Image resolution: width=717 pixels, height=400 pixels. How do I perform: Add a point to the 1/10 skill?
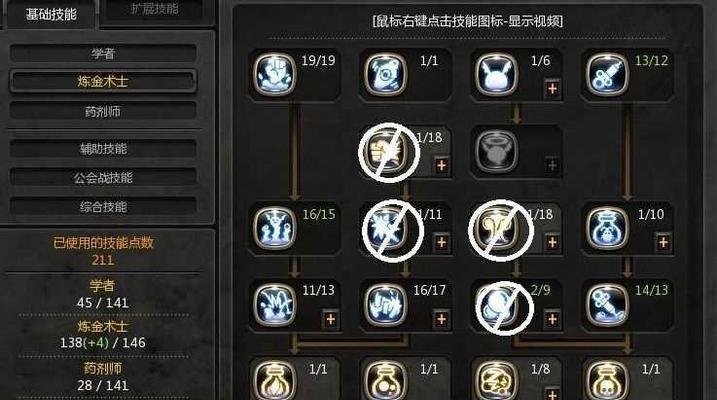pos(663,242)
